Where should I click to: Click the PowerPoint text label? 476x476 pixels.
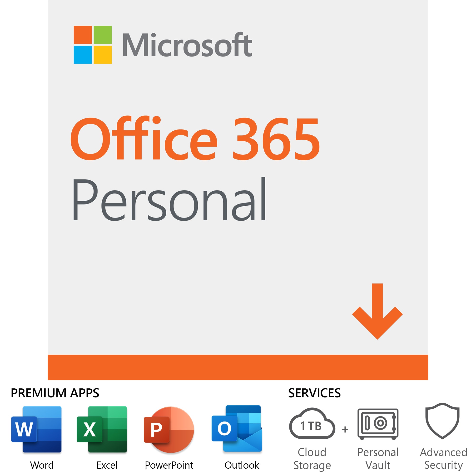(169, 465)
